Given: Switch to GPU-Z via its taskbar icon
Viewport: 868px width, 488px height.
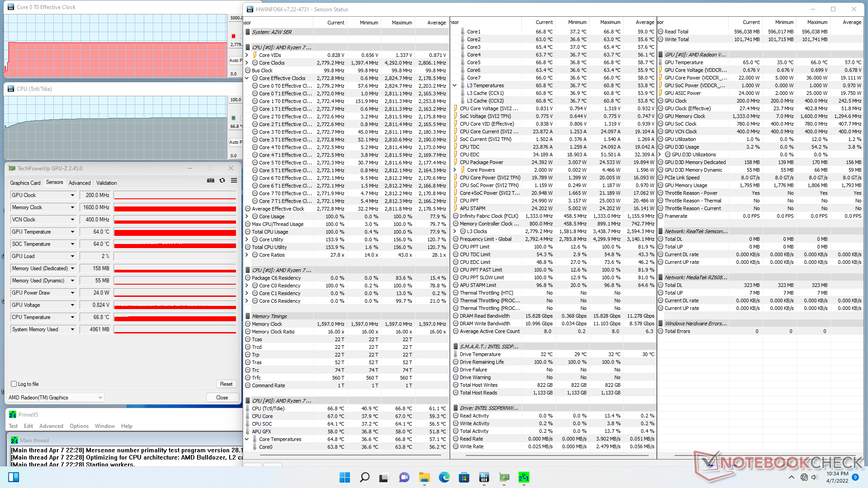Looking at the screenshot, I should (504, 477).
